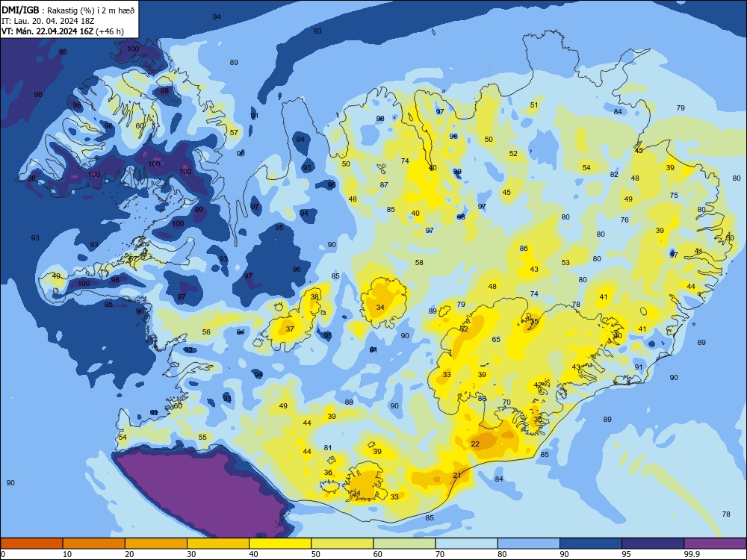The height and width of the screenshot is (560, 747).
Task: Select the indigo 95–99.9 legend swatch
Action: tap(653, 544)
